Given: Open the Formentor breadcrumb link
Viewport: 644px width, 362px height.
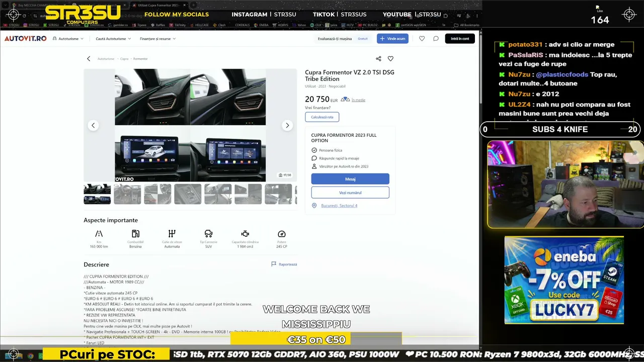Looking at the screenshot, I should (x=140, y=59).
